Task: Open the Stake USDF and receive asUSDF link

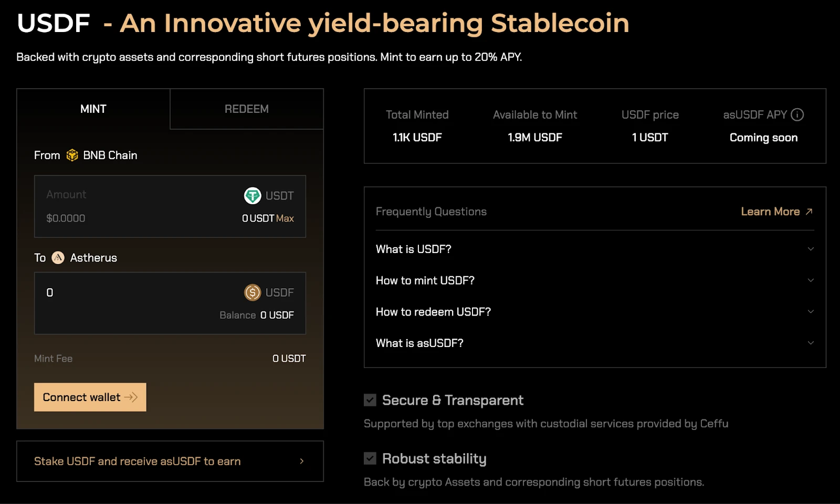Action: click(138, 461)
